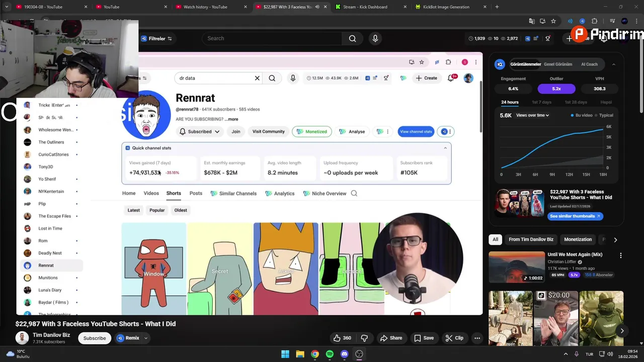644x362 pixels.
Task: Click Chrome's bookmark star icon
Action: [x=553, y=21]
